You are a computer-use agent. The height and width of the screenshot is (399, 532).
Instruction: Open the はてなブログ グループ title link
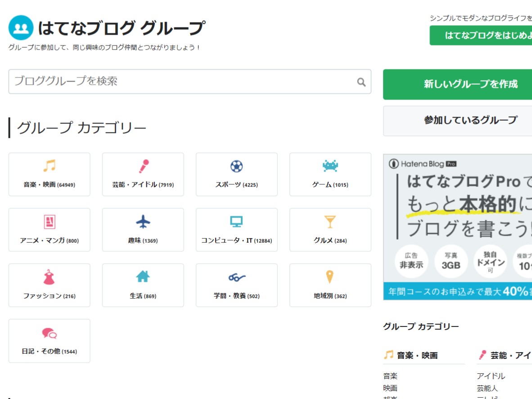122,28
